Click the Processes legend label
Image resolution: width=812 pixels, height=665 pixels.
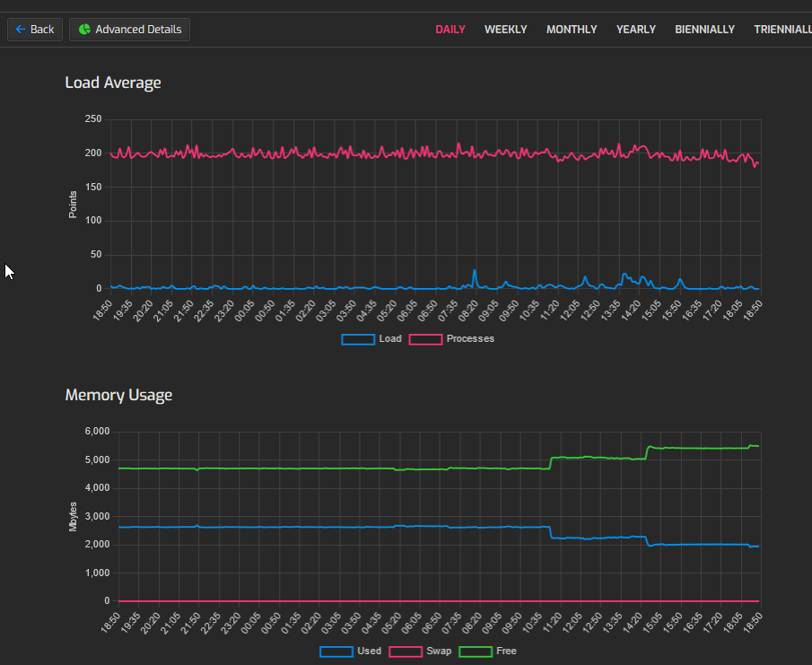coord(470,339)
